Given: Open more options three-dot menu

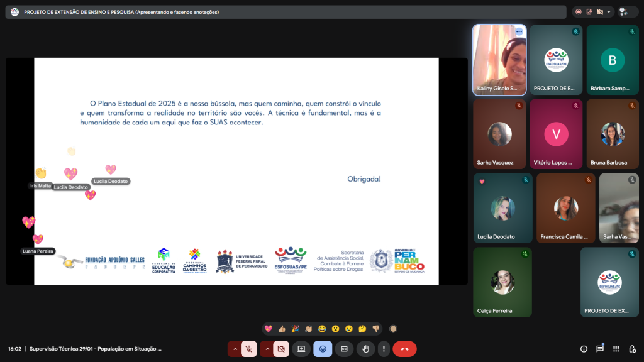Looking at the screenshot, I should pyautogui.click(x=384, y=349).
